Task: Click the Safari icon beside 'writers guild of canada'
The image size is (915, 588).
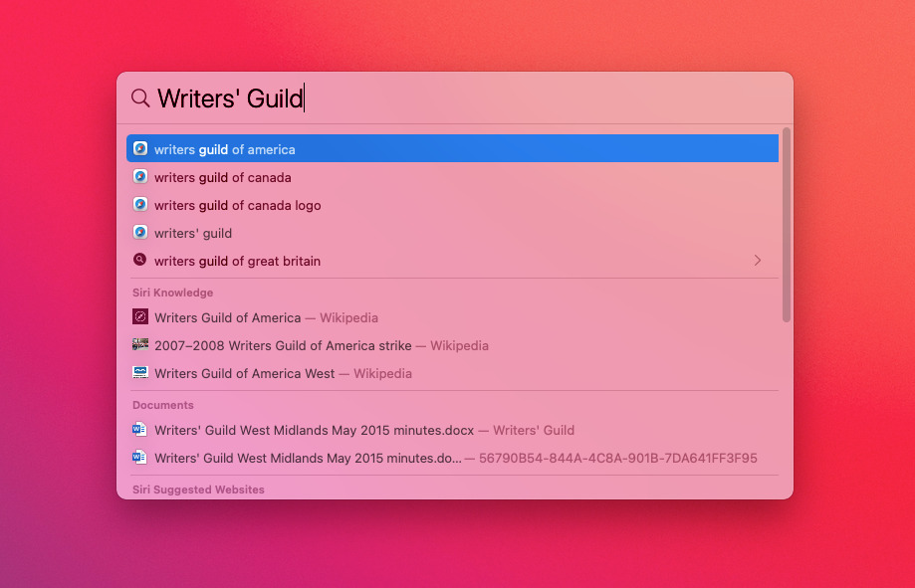Action: coord(140,177)
